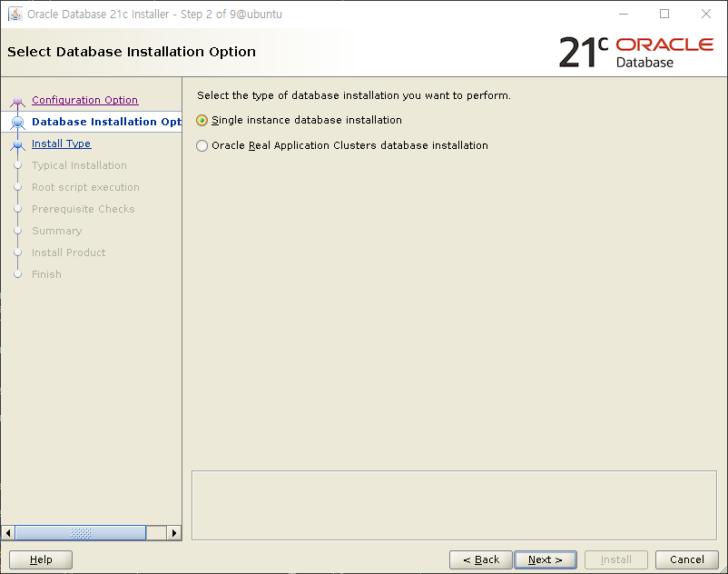Click the Configuration Option step marker icon

17,101
